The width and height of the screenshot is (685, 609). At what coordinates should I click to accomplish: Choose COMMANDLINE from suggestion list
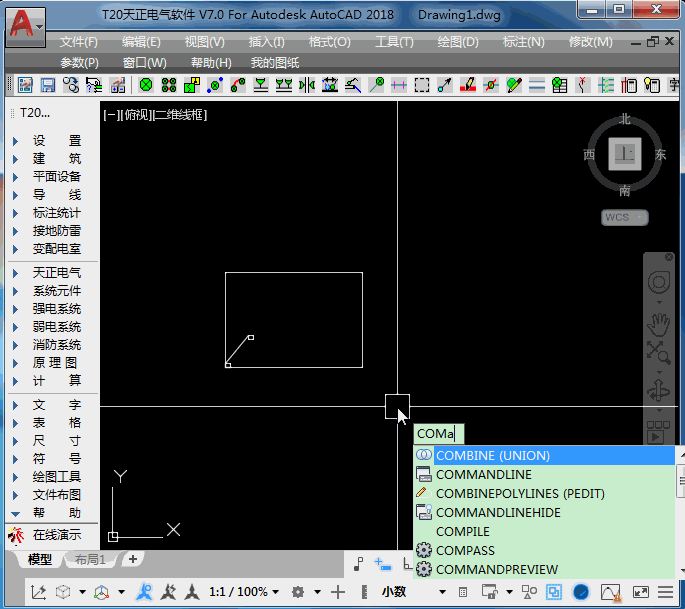pos(544,474)
